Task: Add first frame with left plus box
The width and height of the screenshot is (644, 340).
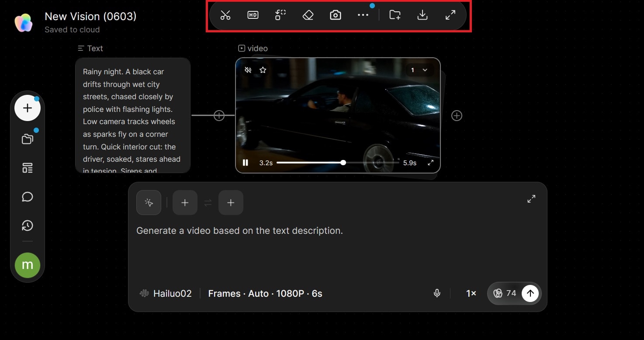Action: pyautogui.click(x=185, y=203)
